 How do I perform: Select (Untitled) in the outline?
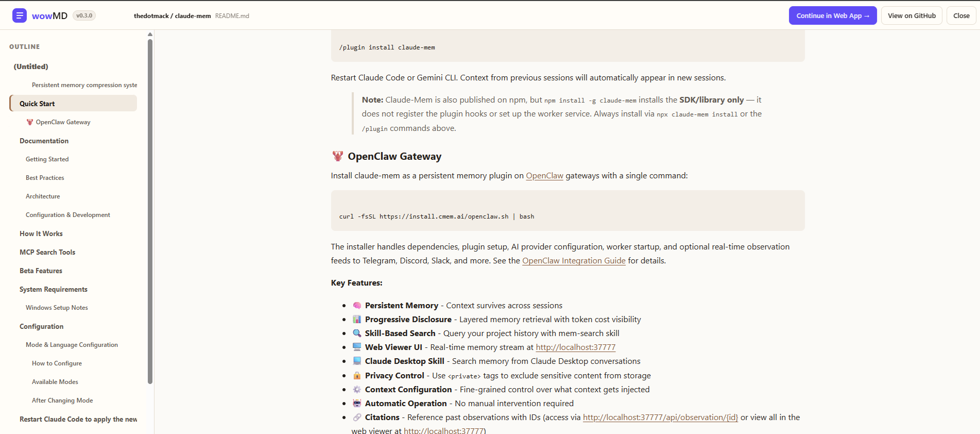click(x=31, y=66)
